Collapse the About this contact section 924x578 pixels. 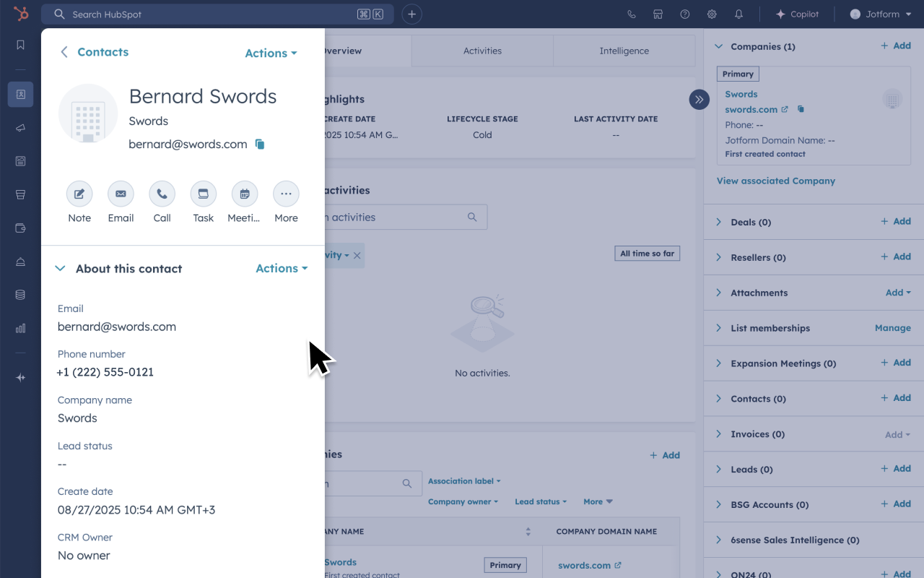point(61,269)
